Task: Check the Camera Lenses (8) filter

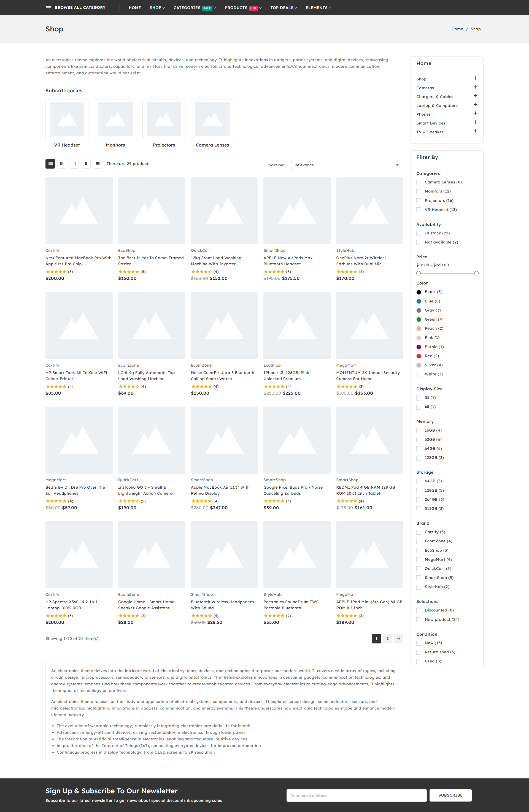Action: pos(419,183)
